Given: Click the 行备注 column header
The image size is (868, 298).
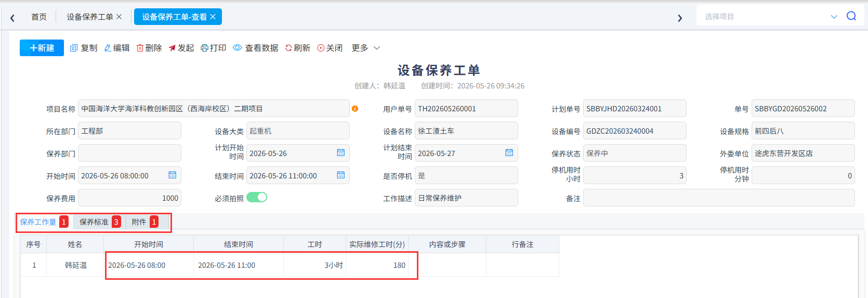Looking at the screenshot, I should coord(523,244).
